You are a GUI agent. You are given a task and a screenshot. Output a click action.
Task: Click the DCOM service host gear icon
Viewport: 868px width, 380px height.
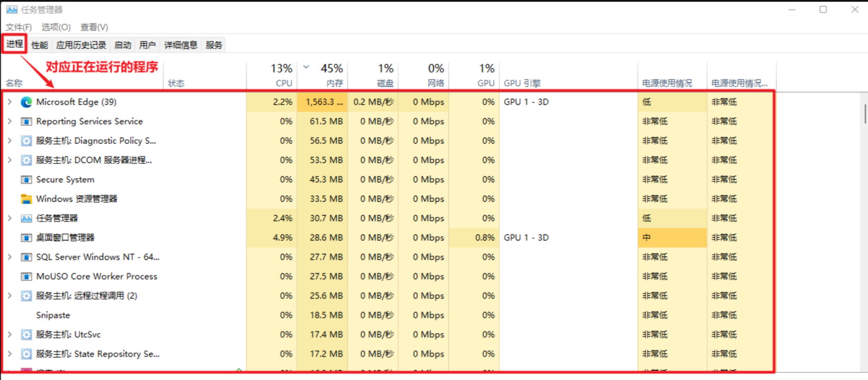(26, 160)
